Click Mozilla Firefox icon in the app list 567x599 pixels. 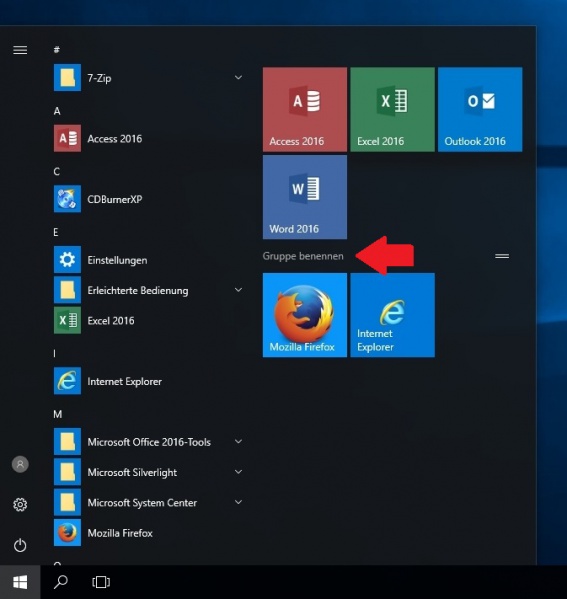pos(67,533)
